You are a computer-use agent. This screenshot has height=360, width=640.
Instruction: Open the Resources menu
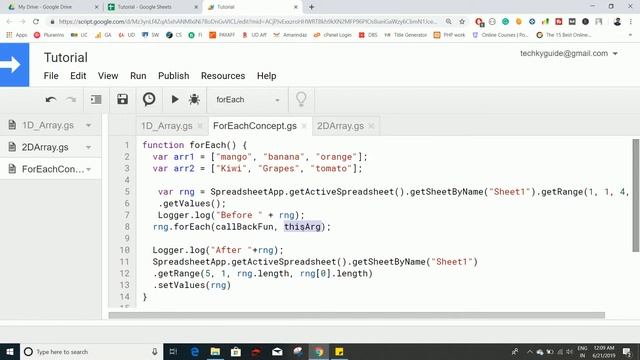(x=223, y=76)
